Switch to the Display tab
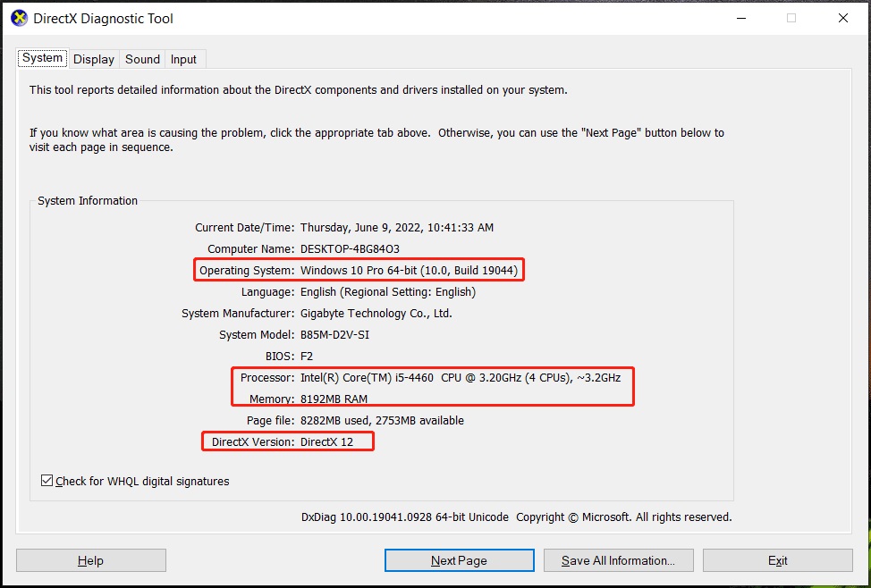871x588 pixels. (x=93, y=59)
